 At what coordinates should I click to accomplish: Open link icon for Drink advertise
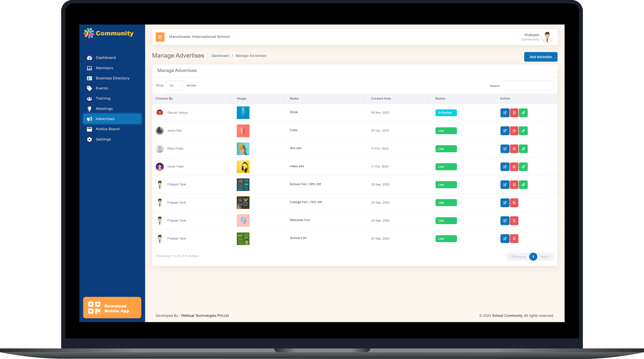(x=523, y=113)
